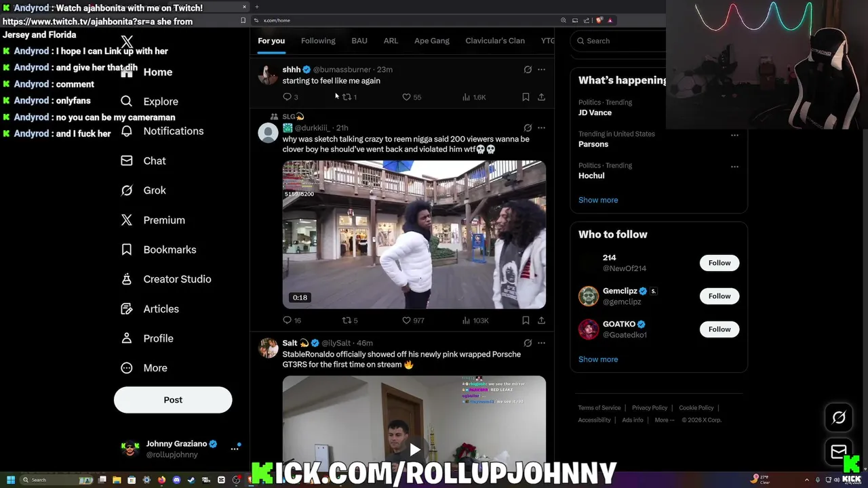Screen dimensions: 868x488
Task: Like the bumassburner post
Action: (412, 97)
